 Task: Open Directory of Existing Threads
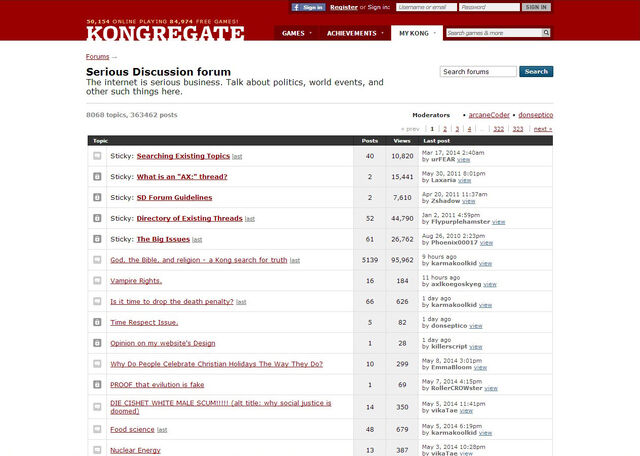click(x=189, y=218)
